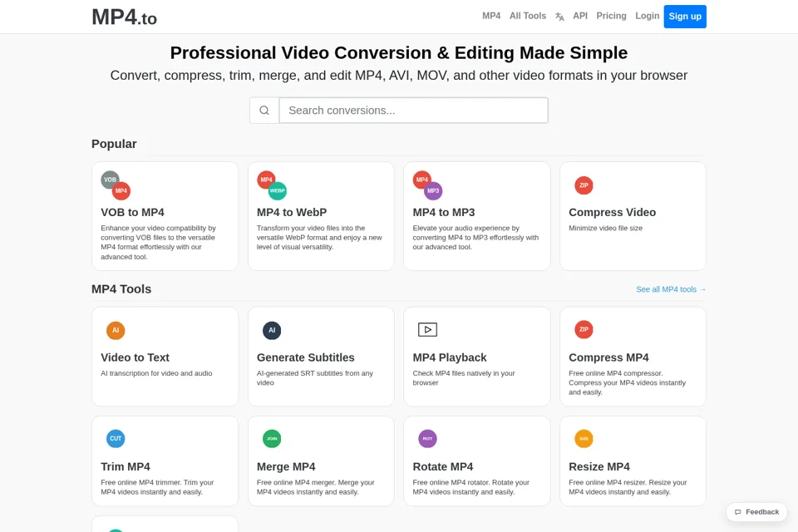Screen dimensions: 798x532
Task: Click the dark AI icon for Generate Subtitles
Action: point(272,330)
